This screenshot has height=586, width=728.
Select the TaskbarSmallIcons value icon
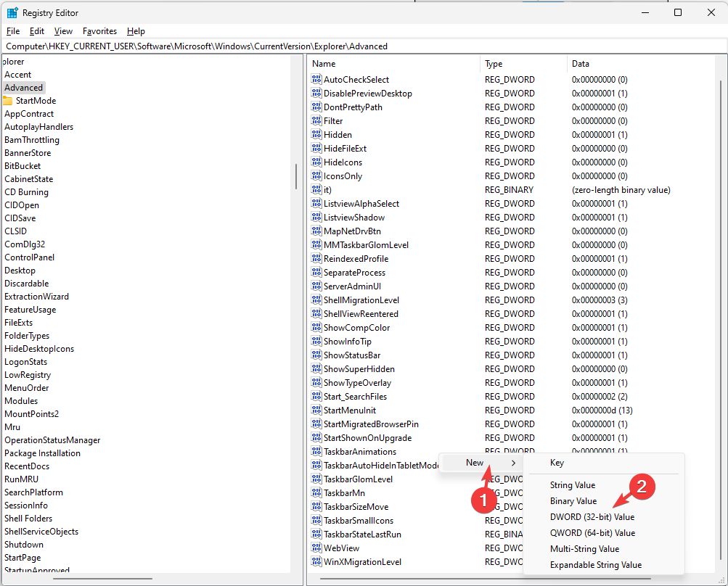click(316, 521)
